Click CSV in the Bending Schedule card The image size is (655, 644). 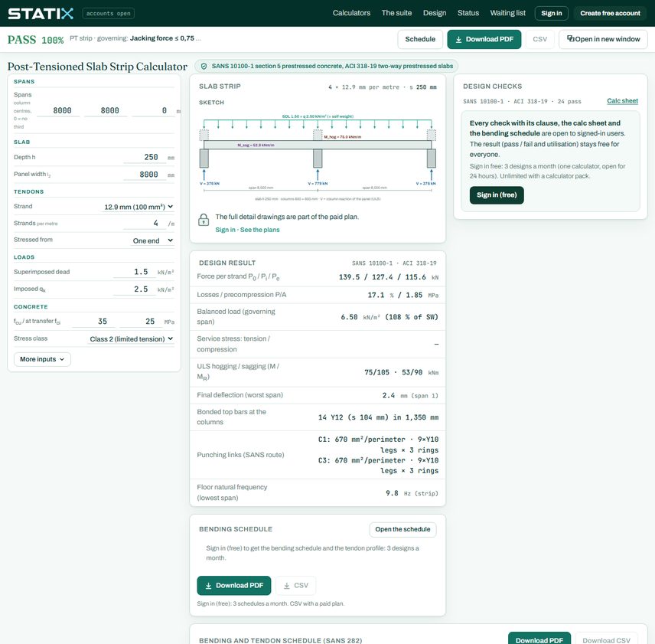[296, 586]
